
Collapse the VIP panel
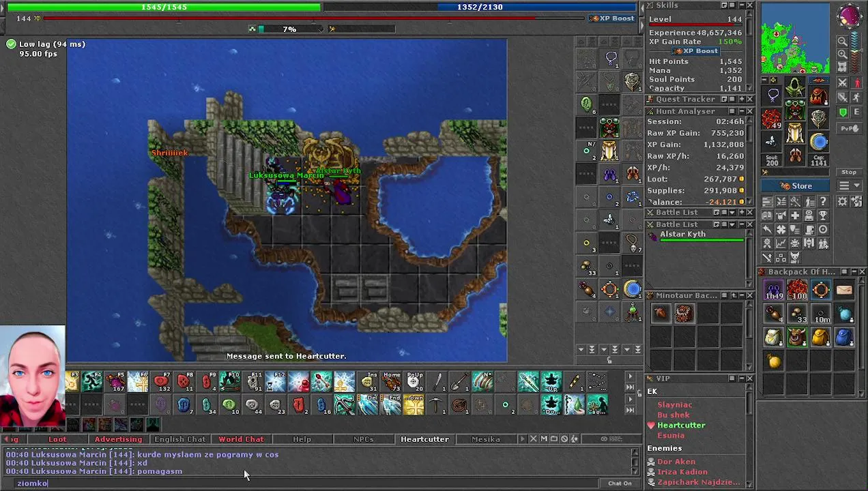click(740, 378)
